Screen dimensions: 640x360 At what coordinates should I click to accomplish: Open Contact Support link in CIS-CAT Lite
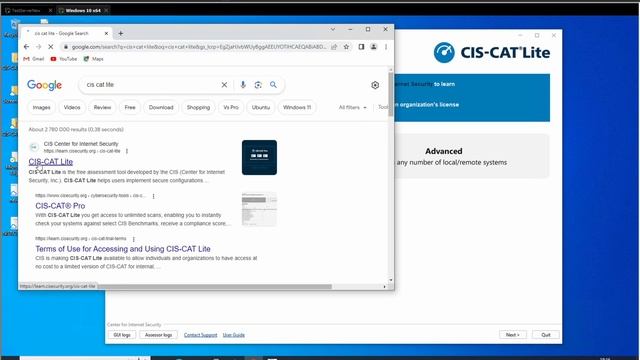pyautogui.click(x=200, y=335)
